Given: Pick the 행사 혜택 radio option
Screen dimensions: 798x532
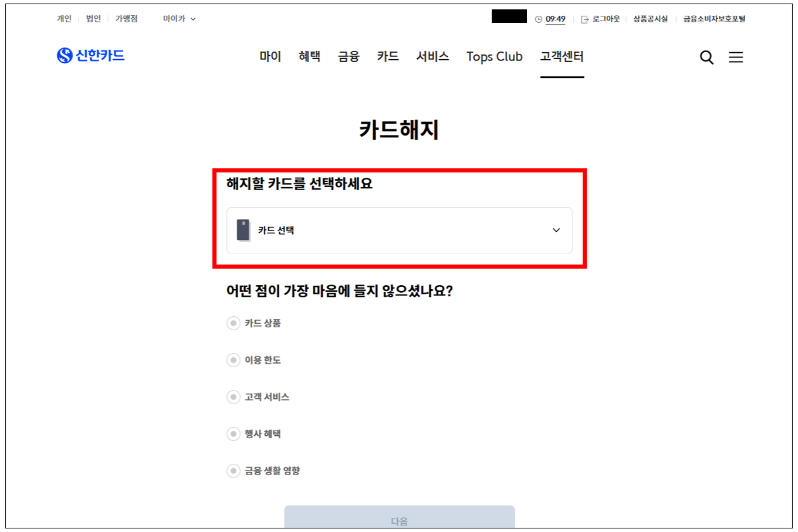Looking at the screenshot, I should 234,434.
